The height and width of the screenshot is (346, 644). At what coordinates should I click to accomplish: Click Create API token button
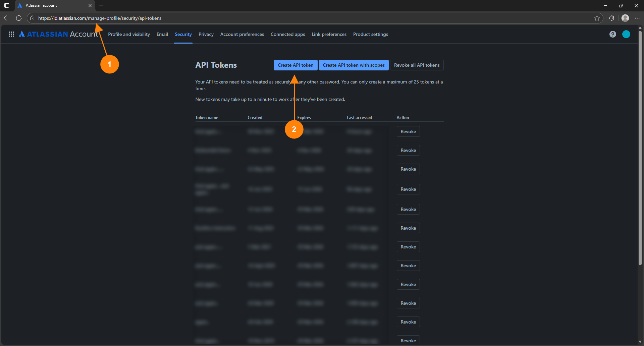coord(295,65)
